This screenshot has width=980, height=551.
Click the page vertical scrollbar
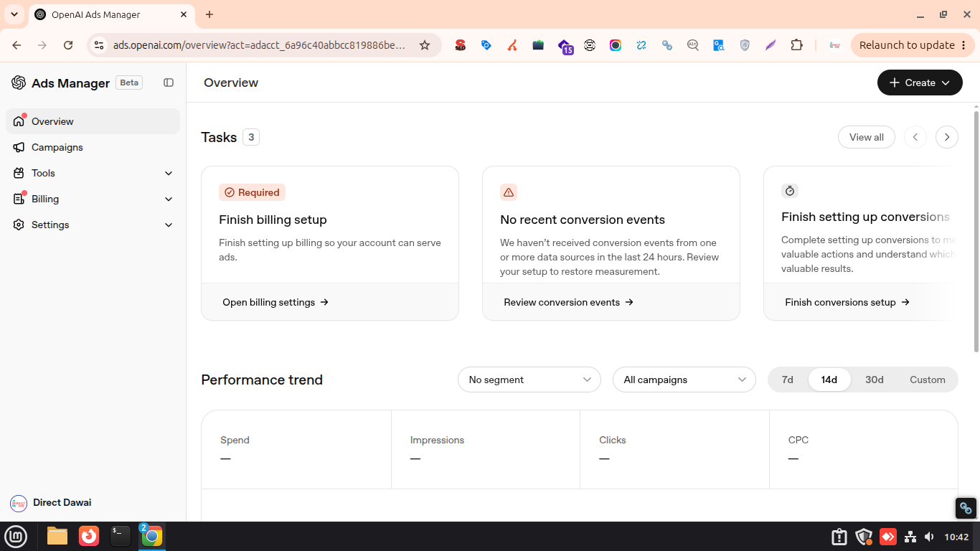976,231
